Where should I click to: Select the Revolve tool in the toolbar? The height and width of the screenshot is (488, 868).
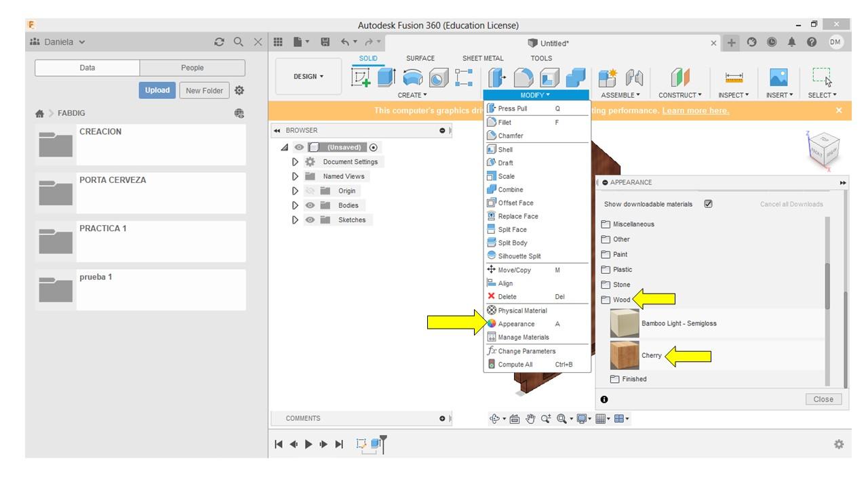click(x=413, y=78)
